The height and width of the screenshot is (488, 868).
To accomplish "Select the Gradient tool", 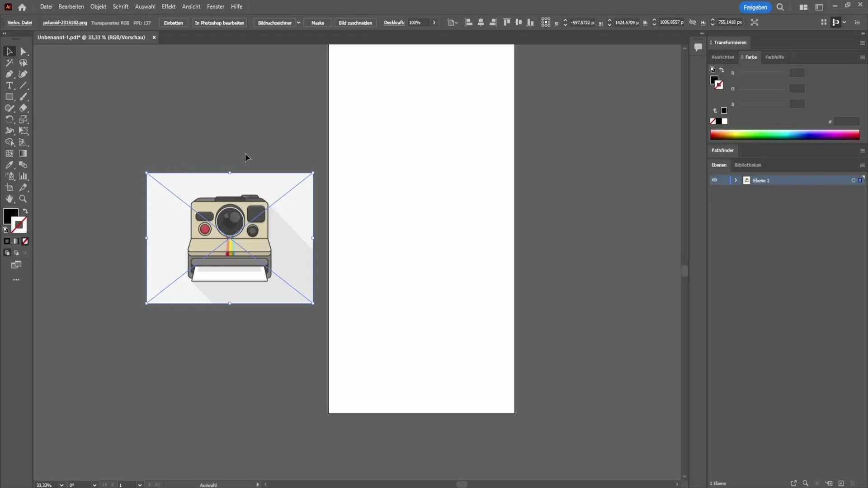I will point(24,154).
